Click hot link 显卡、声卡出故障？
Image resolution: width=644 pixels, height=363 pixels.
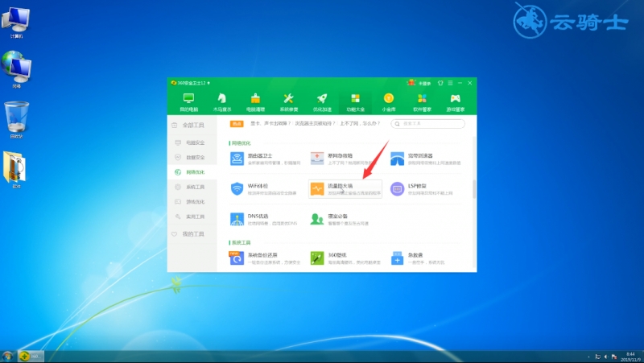270,124
